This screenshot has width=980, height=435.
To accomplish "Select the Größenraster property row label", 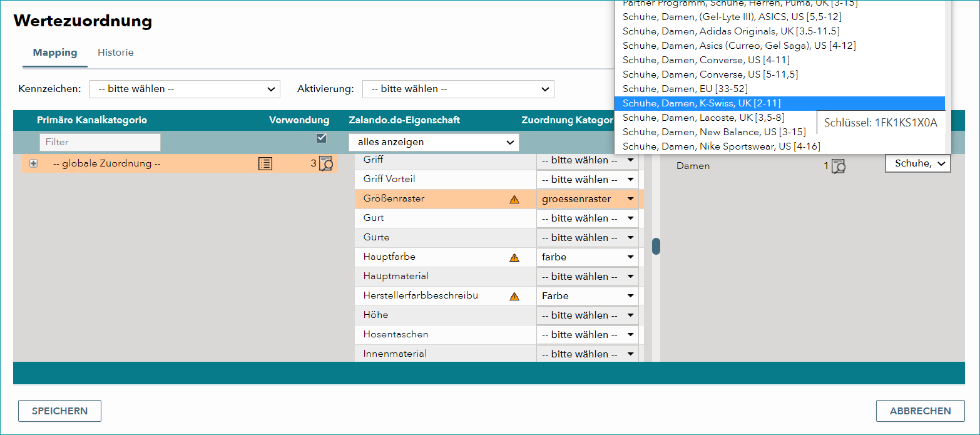I will 394,199.
